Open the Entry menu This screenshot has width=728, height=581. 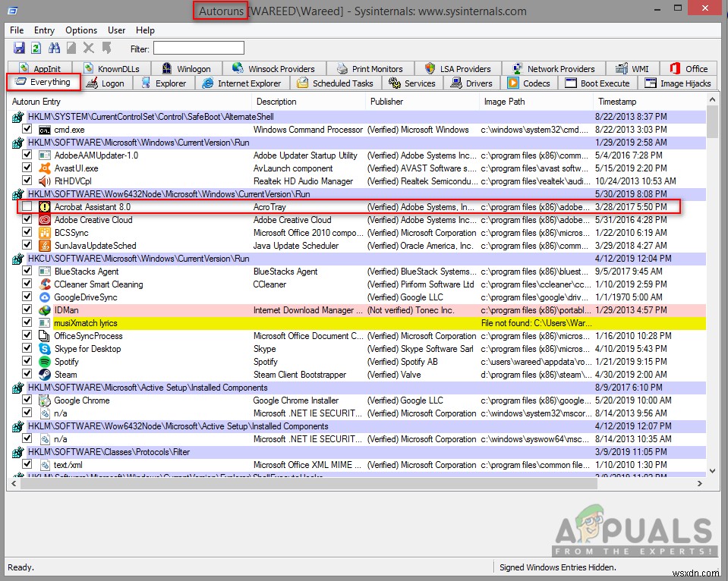[x=44, y=30]
